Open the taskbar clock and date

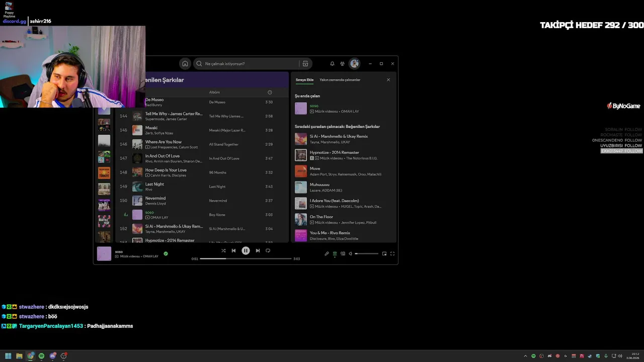coord(632,356)
